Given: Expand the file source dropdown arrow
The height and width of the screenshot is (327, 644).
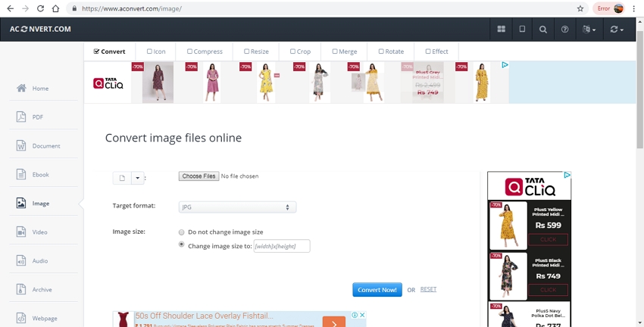Looking at the screenshot, I should click(137, 178).
